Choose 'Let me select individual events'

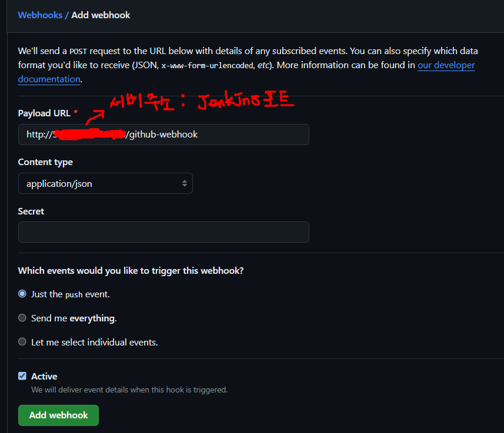click(22, 342)
